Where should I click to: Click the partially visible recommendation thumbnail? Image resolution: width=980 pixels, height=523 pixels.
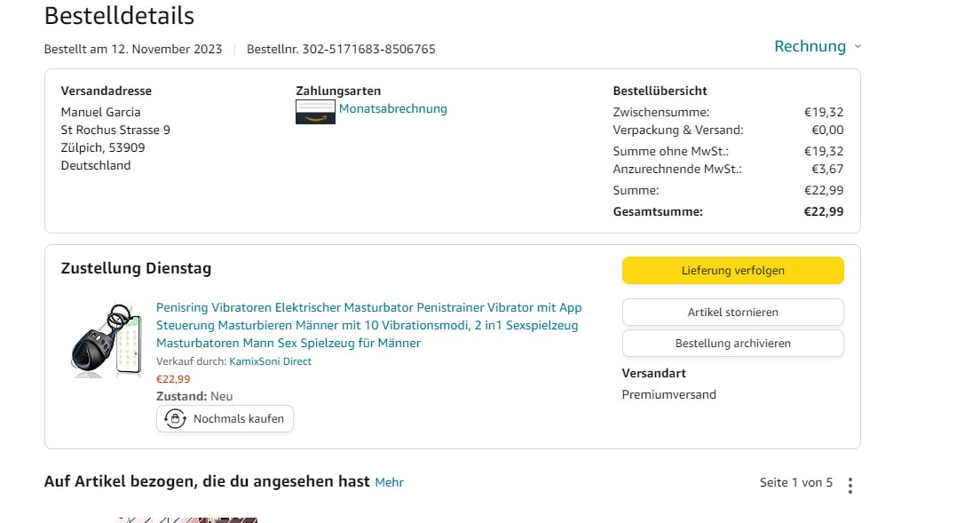click(186, 519)
